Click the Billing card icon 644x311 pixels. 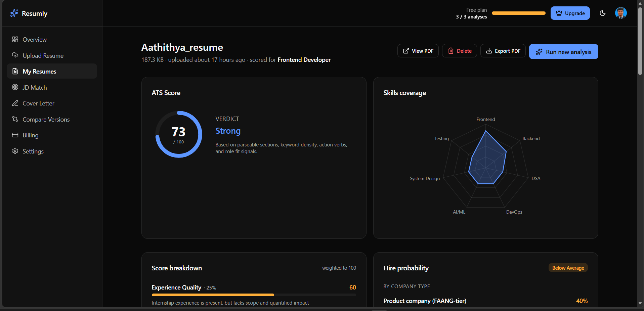[x=15, y=135]
